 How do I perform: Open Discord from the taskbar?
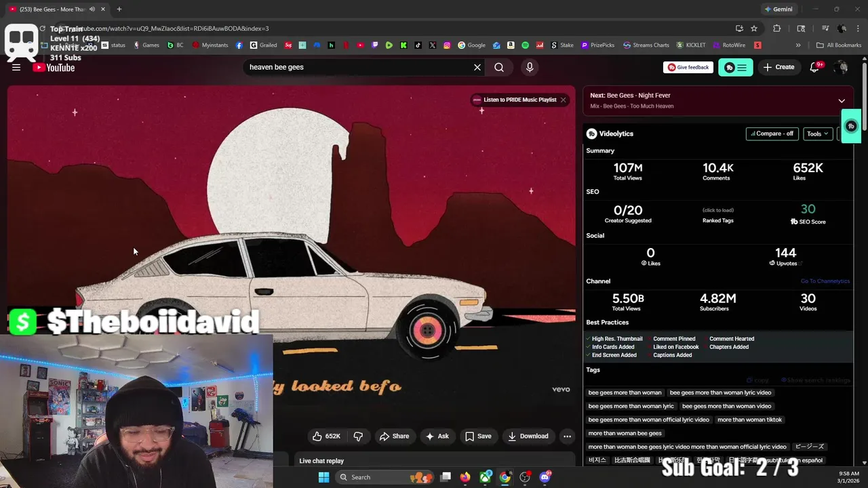pyautogui.click(x=545, y=477)
